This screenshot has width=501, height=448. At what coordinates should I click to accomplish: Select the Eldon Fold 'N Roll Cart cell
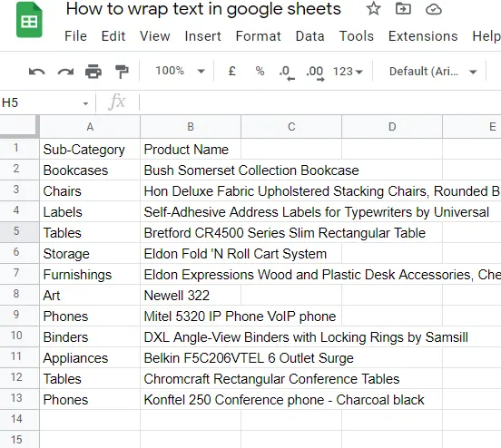[191, 253]
